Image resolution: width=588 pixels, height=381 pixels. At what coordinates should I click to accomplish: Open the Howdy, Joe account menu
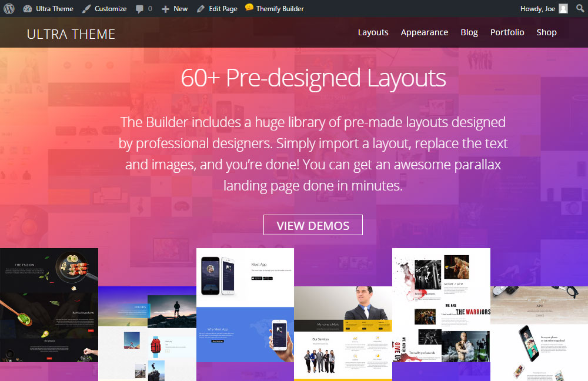pyautogui.click(x=537, y=9)
